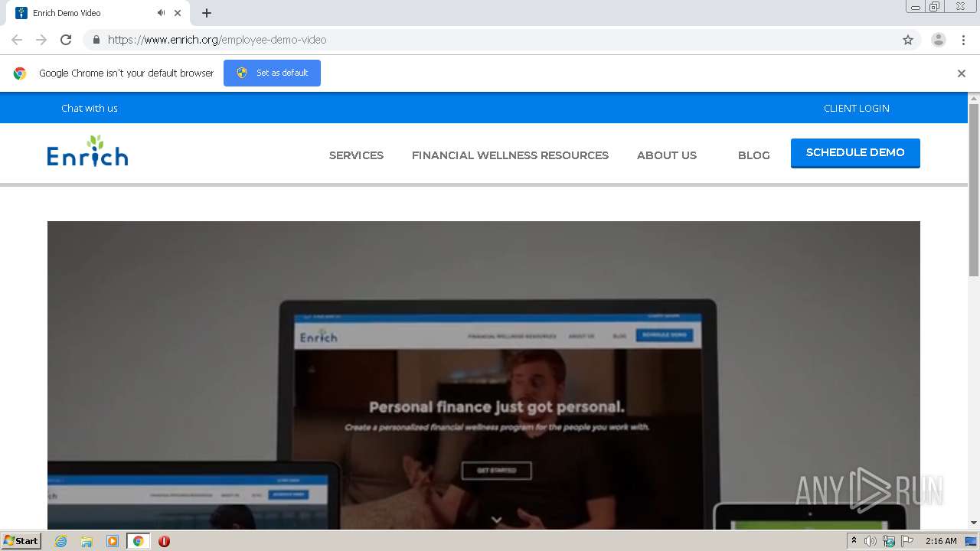
Task: Open the taskbar file explorer folder
Action: click(87, 541)
